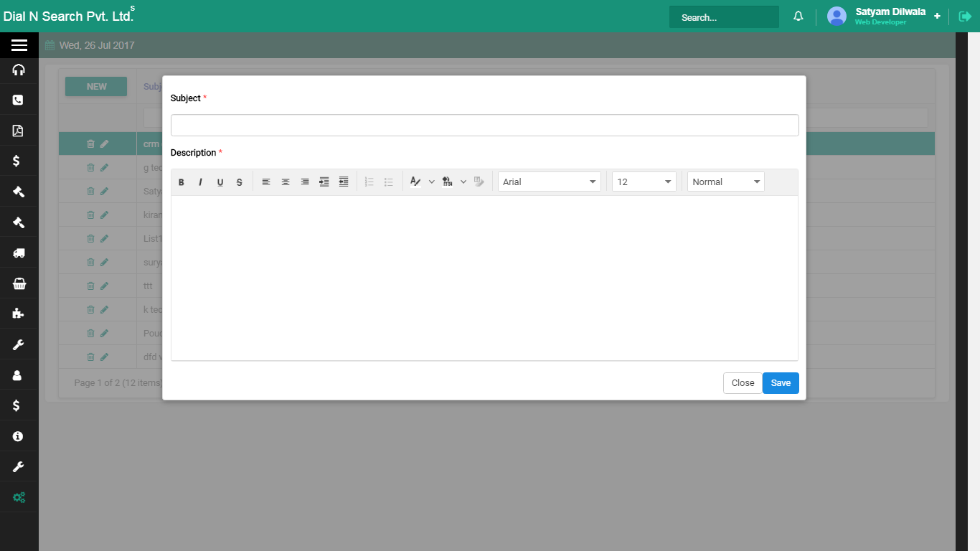
Task: Center align the description text
Action: pyautogui.click(x=286, y=182)
